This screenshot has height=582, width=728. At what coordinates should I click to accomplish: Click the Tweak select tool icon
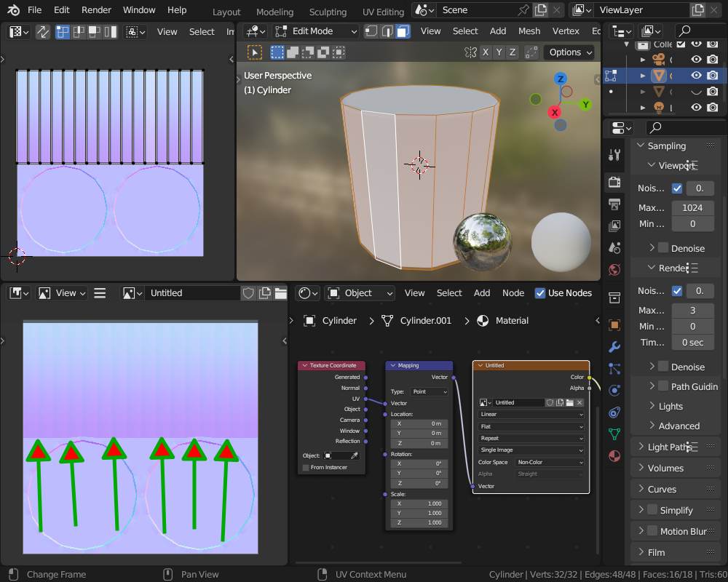254,52
